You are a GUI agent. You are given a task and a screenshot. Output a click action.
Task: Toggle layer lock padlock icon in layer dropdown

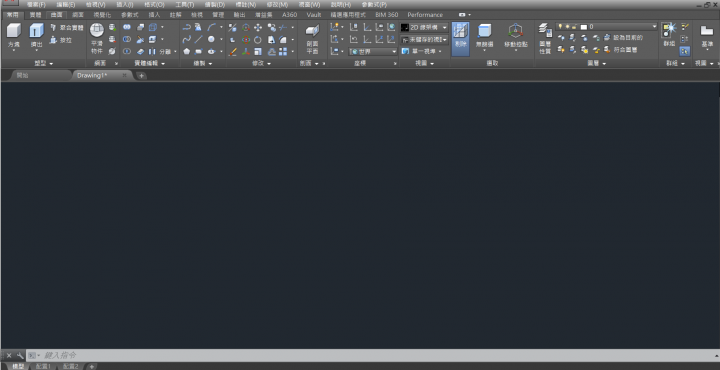tap(574, 27)
